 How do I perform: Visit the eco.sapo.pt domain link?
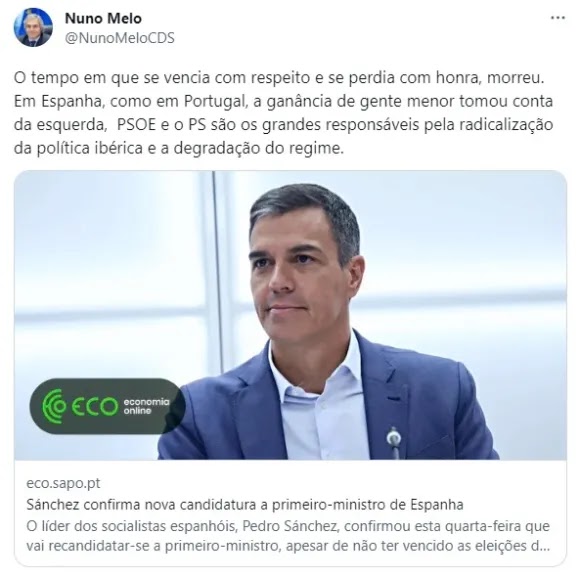pyautogui.click(x=63, y=483)
